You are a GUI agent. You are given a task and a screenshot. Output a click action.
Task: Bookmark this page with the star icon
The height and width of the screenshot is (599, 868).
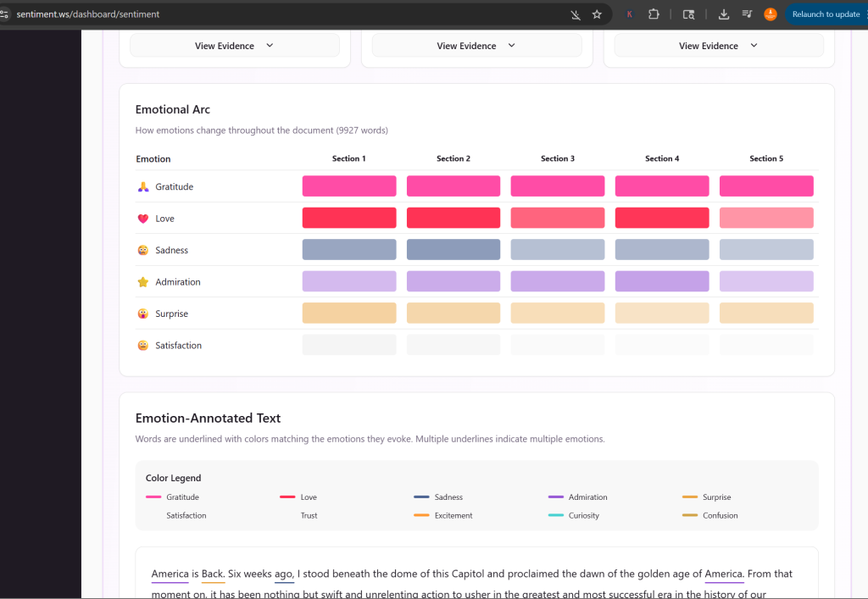pyautogui.click(x=597, y=14)
